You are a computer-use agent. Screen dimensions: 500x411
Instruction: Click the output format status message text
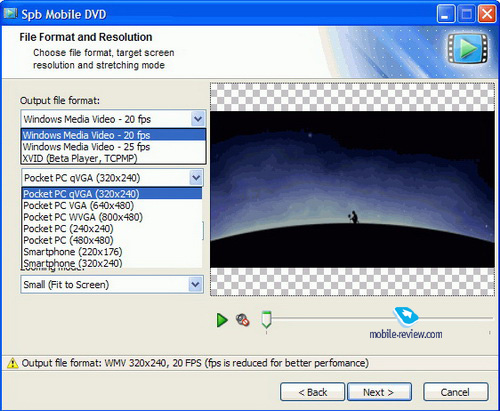tap(195, 363)
